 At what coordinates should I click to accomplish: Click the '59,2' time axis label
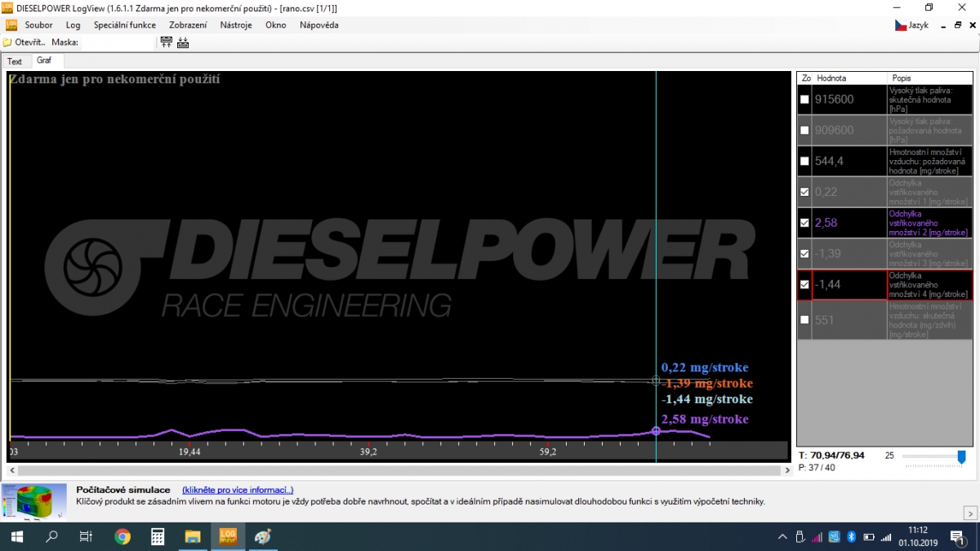pyautogui.click(x=548, y=451)
